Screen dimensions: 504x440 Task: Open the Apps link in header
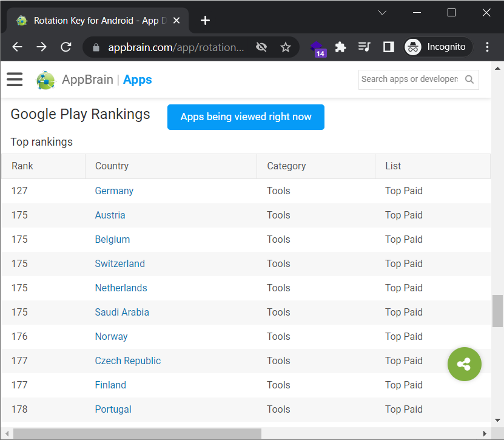coord(137,80)
